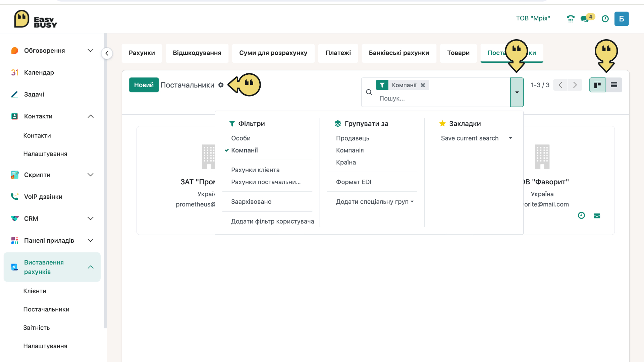This screenshot has height=362, width=644.
Task: Open the Банківські рахунки tab
Action: click(399, 53)
